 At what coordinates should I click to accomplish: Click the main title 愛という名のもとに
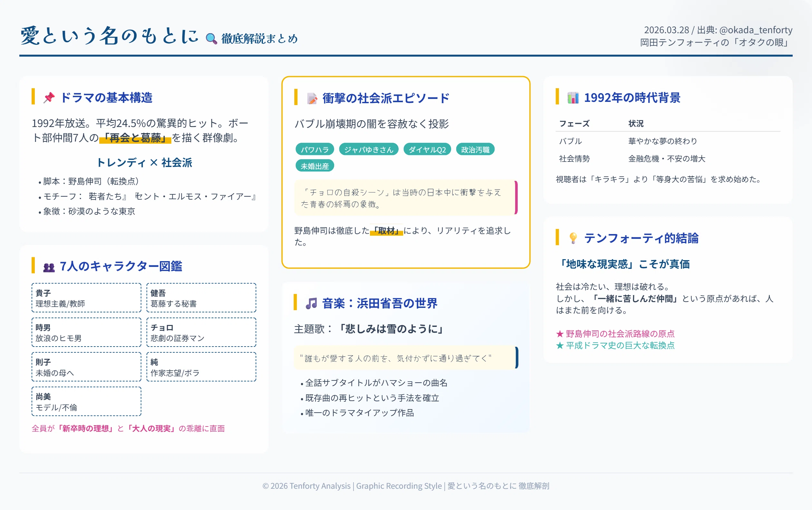click(110, 36)
